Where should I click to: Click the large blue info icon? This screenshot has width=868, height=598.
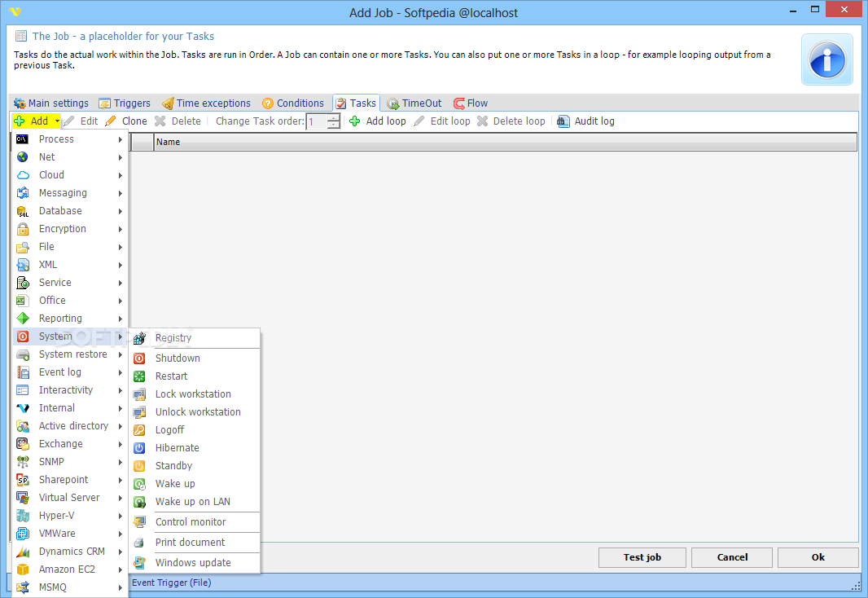point(827,59)
